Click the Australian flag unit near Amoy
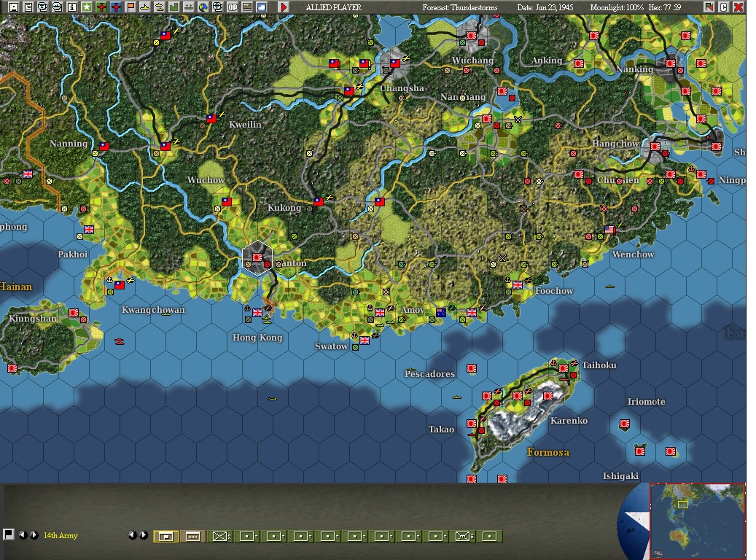Screen dimensions: 756x560 (x=440, y=313)
